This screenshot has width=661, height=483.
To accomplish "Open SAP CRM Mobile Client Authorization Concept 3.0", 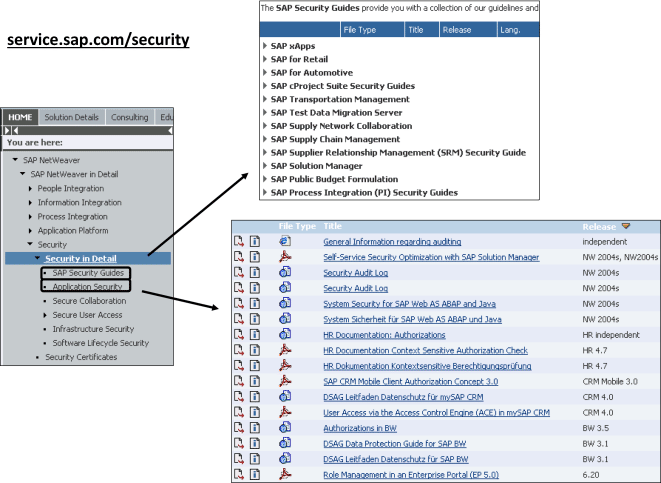I will pos(411,381).
